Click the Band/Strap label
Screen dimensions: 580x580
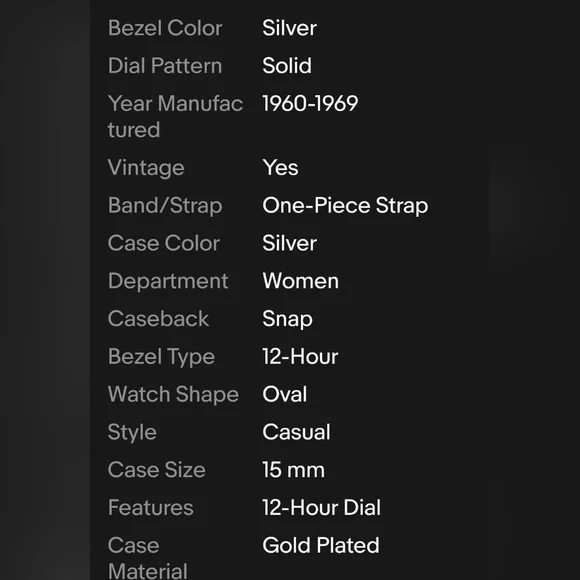click(x=165, y=206)
